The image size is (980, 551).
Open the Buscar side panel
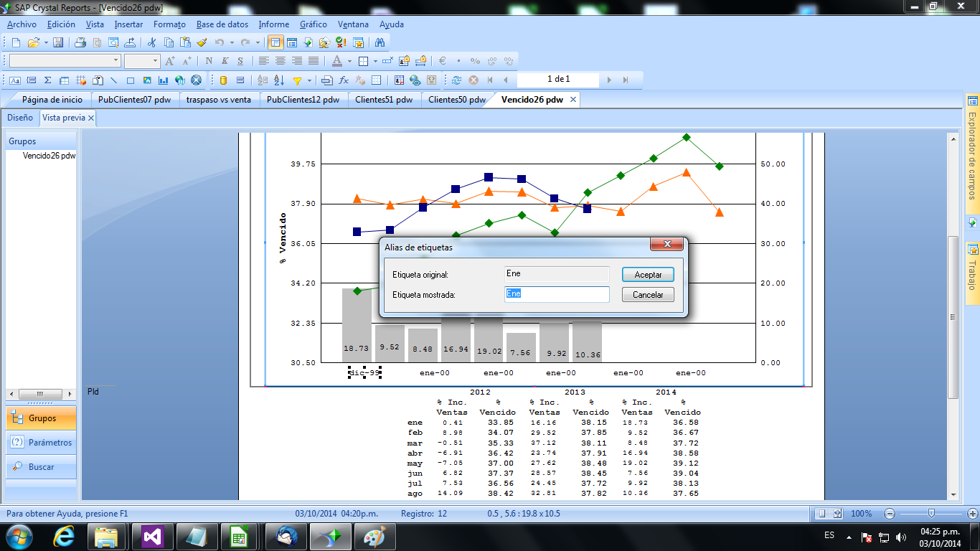pos(42,467)
